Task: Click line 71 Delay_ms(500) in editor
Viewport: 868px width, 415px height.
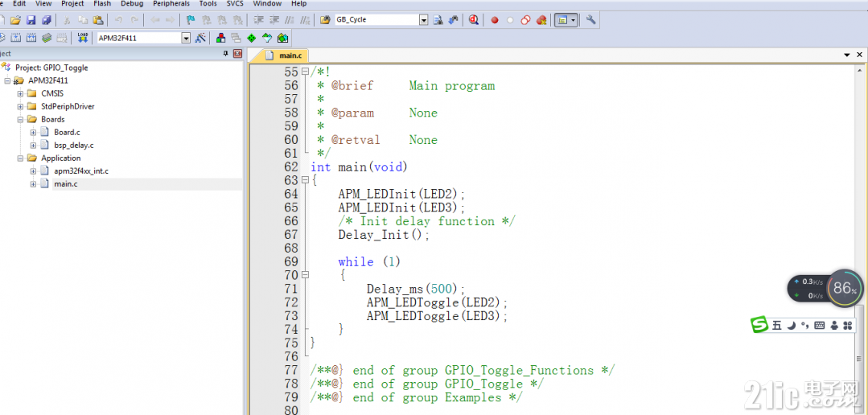Action: pos(416,289)
